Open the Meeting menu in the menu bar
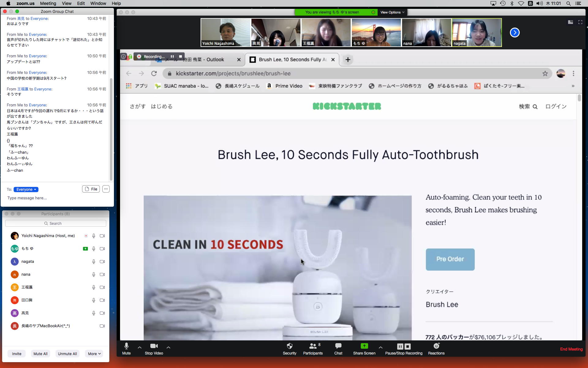The width and height of the screenshot is (588, 368). pos(48,3)
